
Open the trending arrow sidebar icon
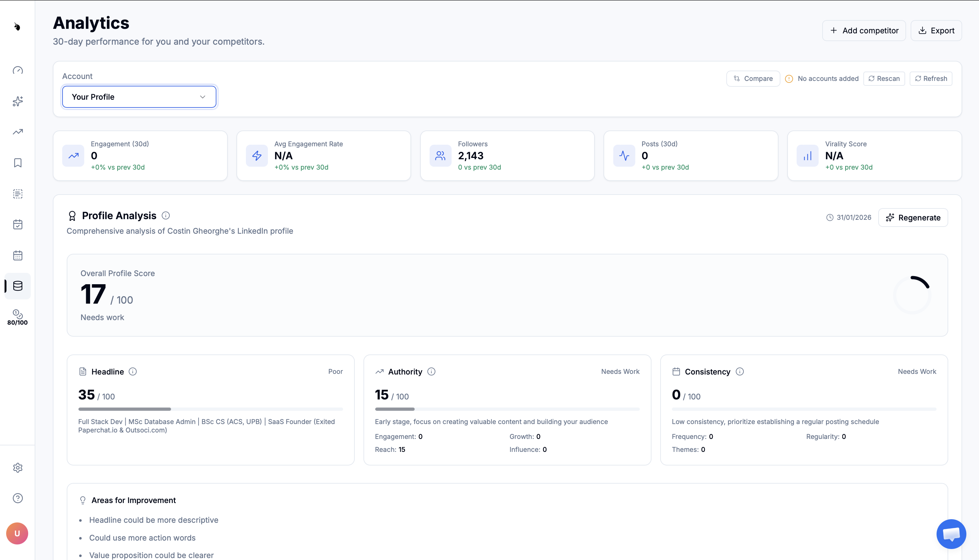18,132
